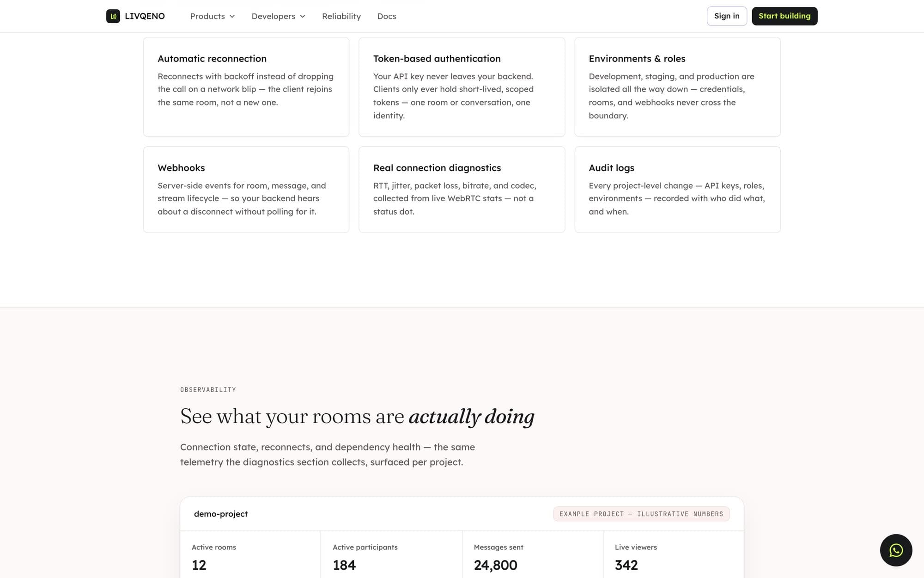Image resolution: width=924 pixels, height=578 pixels.
Task: Click the Messages sent value 24,800
Action: (495, 565)
